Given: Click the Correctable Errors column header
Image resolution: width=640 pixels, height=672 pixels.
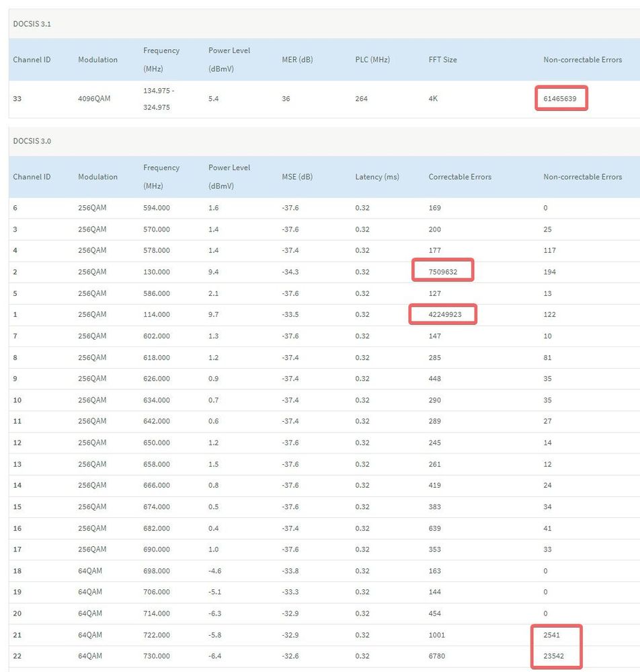Looking at the screenshot, I should tap(460, 176).
